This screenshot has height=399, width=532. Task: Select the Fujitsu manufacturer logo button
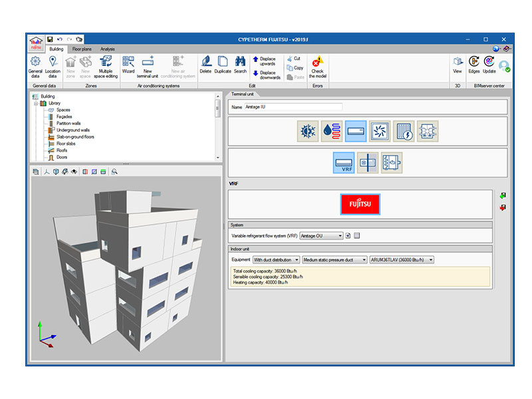360,204
